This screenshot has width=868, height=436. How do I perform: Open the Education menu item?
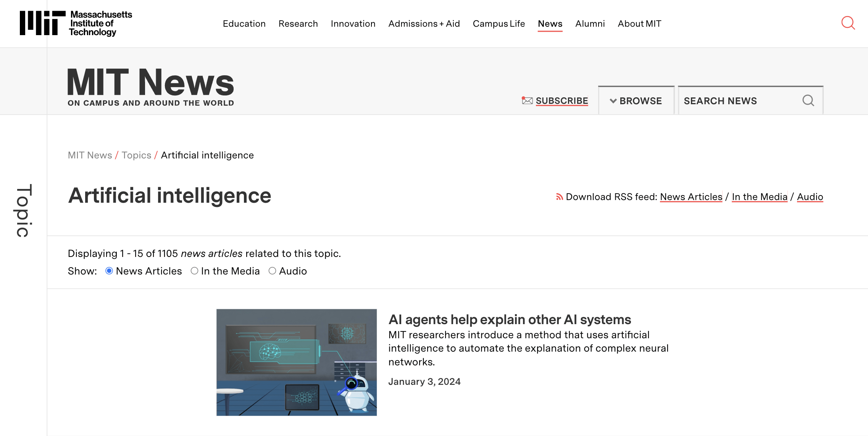point(244,24)
